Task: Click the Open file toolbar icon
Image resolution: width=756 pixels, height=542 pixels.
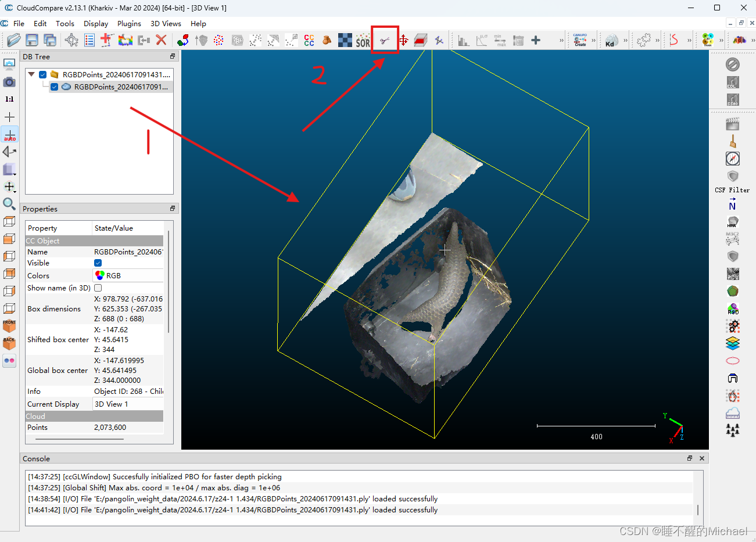Action: tap(14, 40)
